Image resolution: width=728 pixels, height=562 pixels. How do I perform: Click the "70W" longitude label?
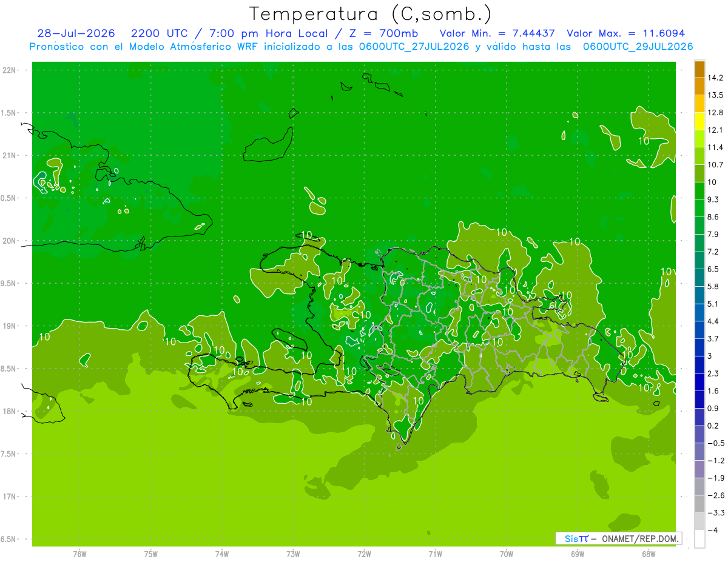click(x=507, y=554)
